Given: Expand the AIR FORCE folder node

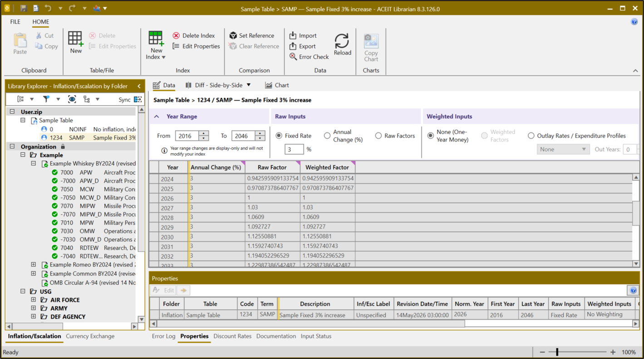Looking at the screenshot, I should point(33,300).
